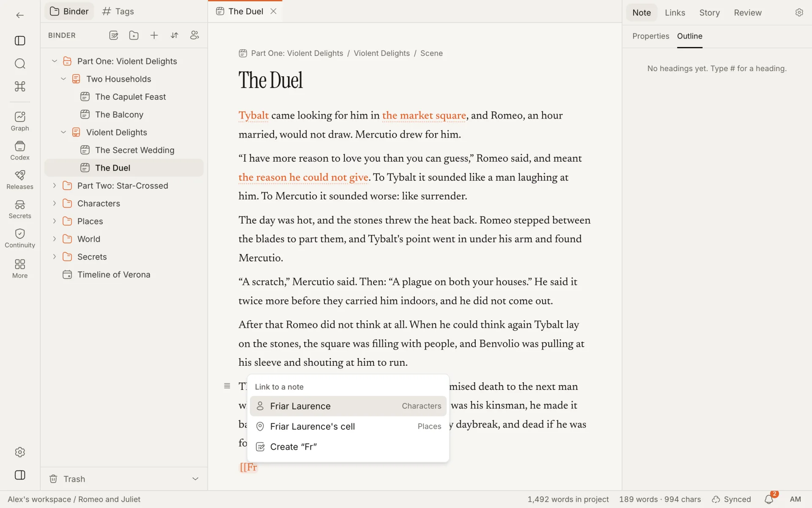Viewport: 812px width, 508px height.
Task: Follow the market square link
Action: [x=424, y=116]
